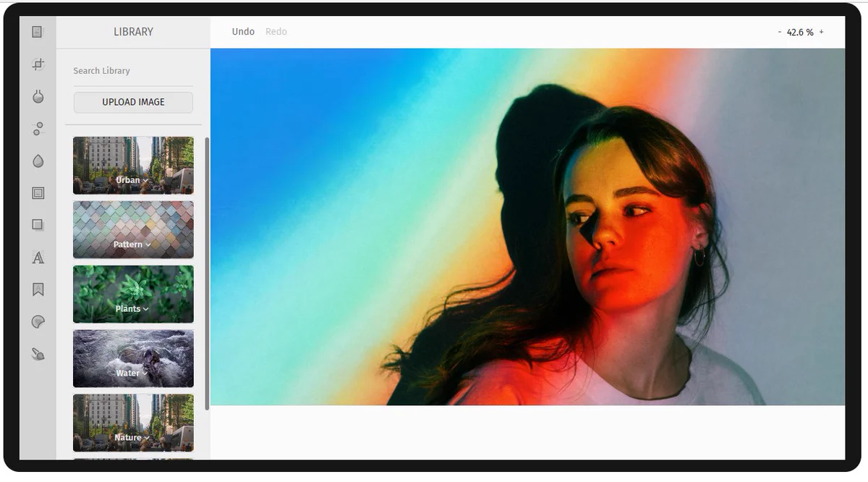Open the flask-shaped Filters tool

(38, 96)
